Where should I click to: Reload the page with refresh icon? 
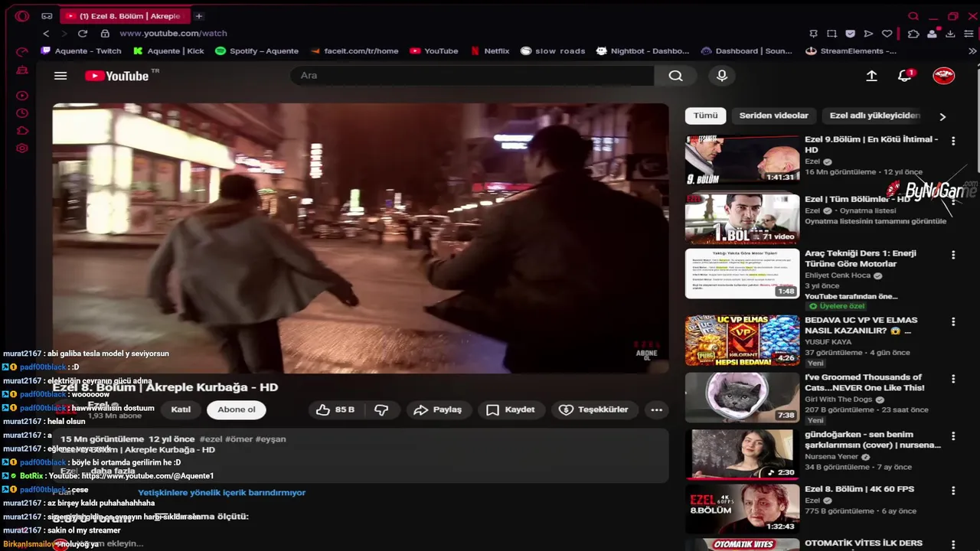83,34
